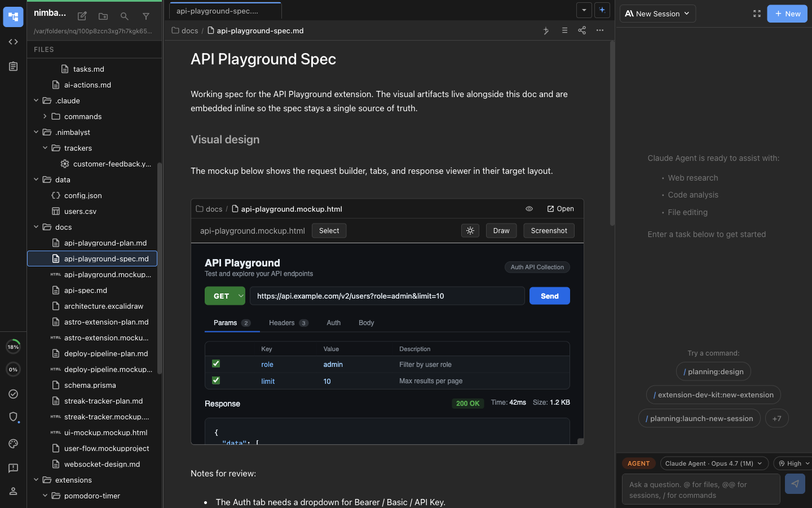Click the 0% usage indicator
812x508 pixels.
click(x=13, y=370)
